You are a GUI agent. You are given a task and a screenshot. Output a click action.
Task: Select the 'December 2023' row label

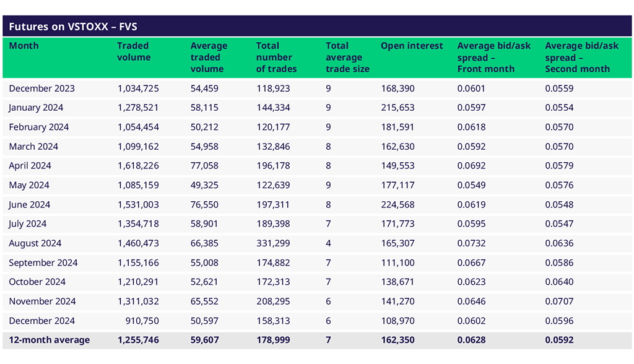coord(41,89)
